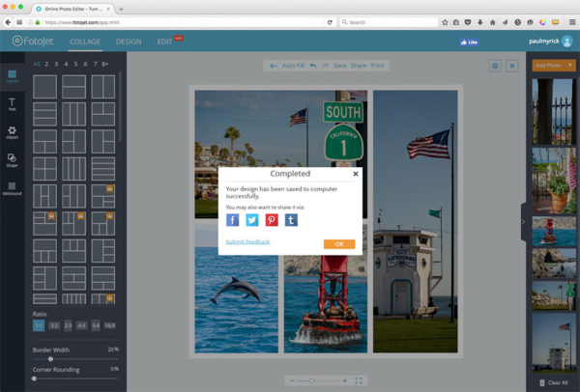Go to FotoJet home via logo
This screenshot has height=392, width=580.
point(33,41)
